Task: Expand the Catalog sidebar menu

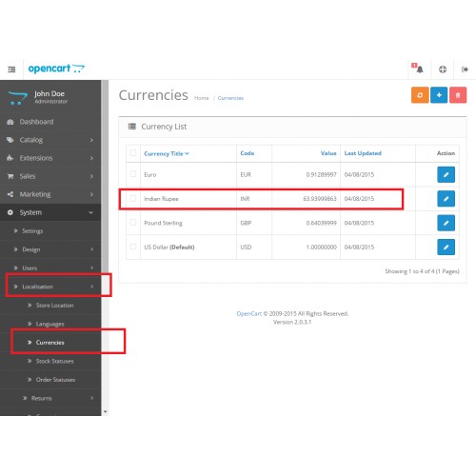Action: coord(50,140)
